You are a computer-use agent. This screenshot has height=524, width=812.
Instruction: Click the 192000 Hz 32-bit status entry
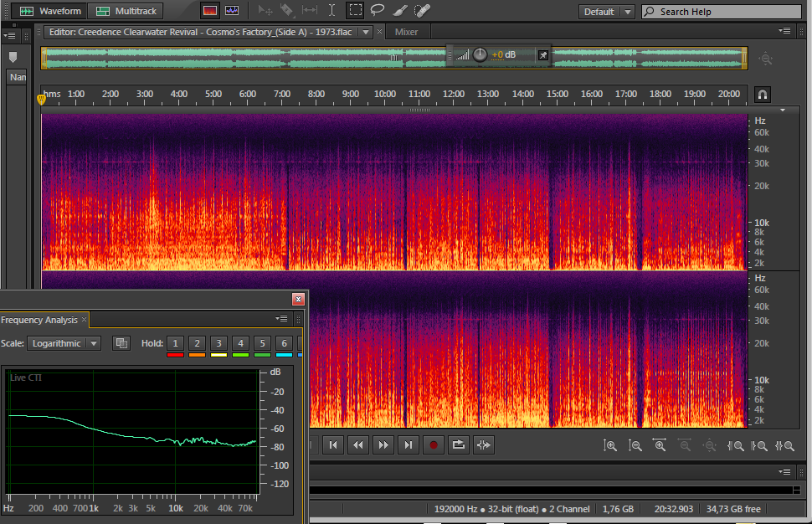[x=511, y=509]
